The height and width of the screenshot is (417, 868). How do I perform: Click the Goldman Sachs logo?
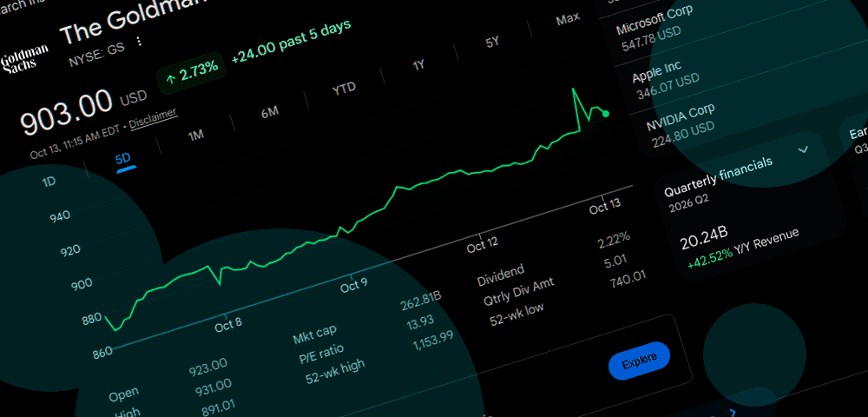(x=24, y=60)
